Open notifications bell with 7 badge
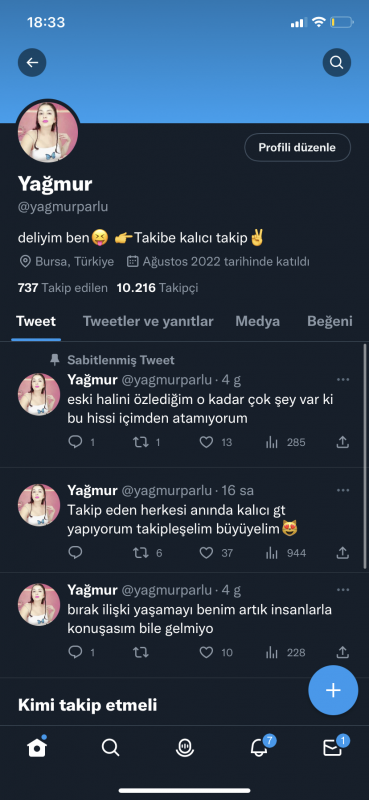The image size is (369, 800). [260, 747]
